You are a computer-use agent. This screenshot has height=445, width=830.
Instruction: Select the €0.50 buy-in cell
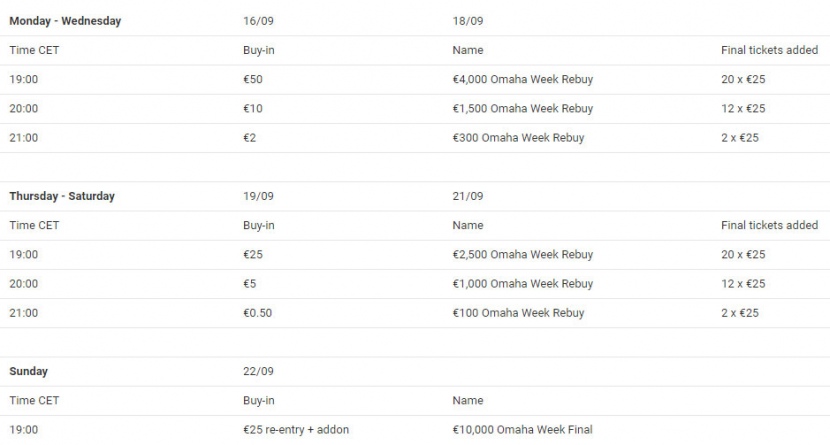(x=257, y=313)
